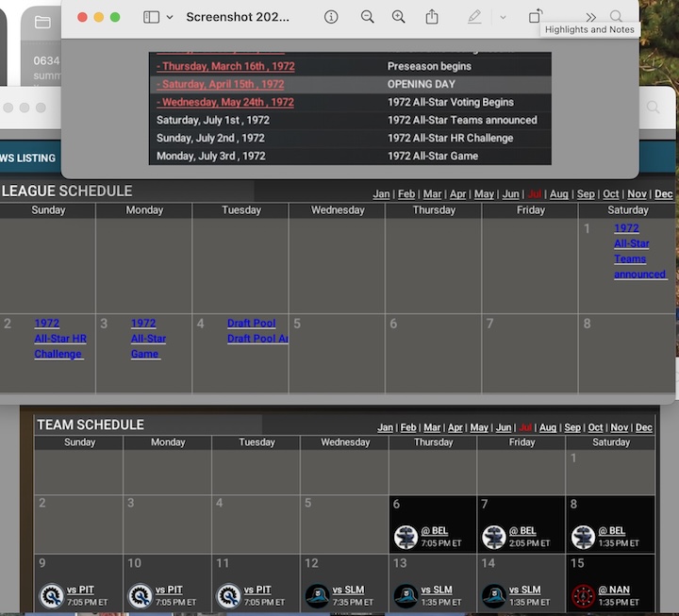The width and height of the screenshot is (679, 616).
Task: Open the Share icon in Preview toolbar
Action: (432, 17)
